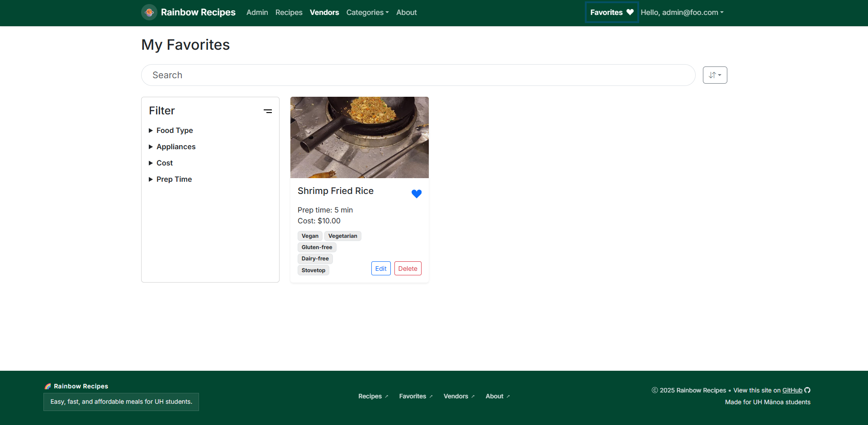Expand the Prep Time filter

174,179
